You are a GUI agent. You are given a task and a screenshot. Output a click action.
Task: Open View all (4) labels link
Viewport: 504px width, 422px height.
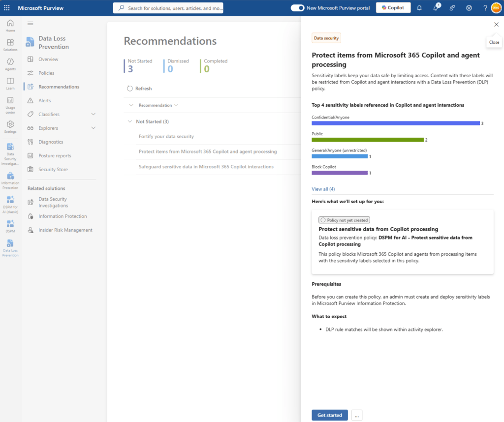click(x=323, y=189)
